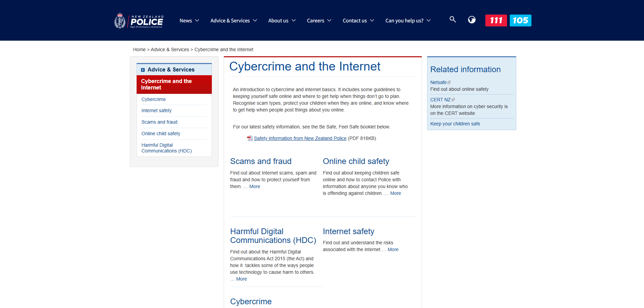
Task: Open the Can you help us? menu
Action: [x=408, y=21]
